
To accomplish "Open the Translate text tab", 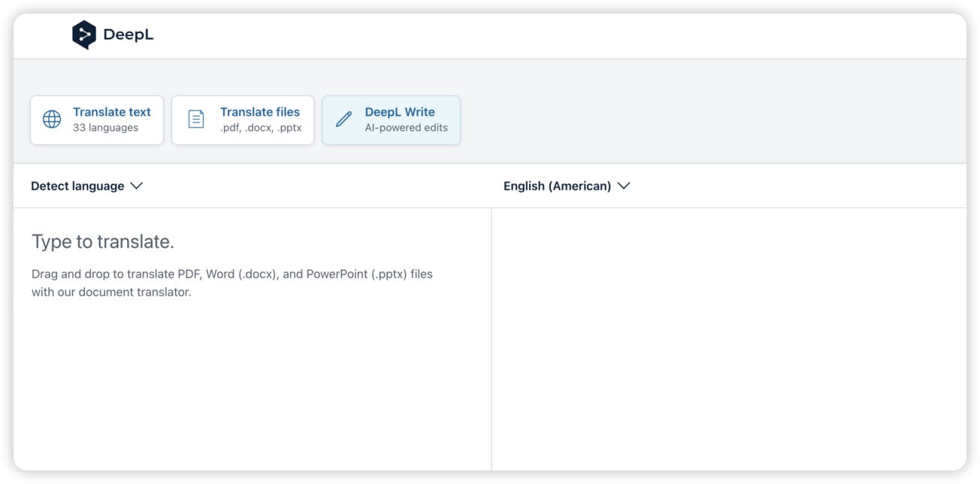I will click(97, 119).
